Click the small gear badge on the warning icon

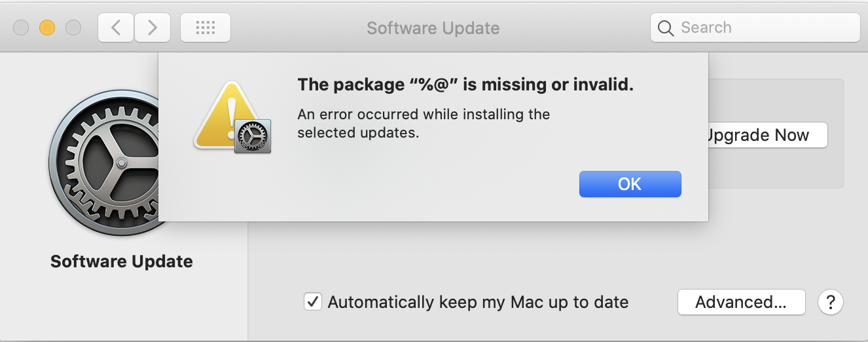tap(253, 136)
